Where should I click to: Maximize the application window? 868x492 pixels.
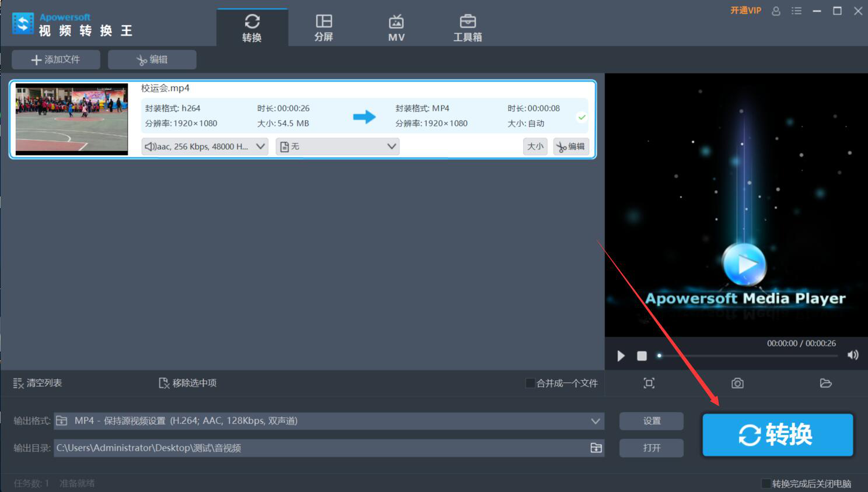coord(837,10)
